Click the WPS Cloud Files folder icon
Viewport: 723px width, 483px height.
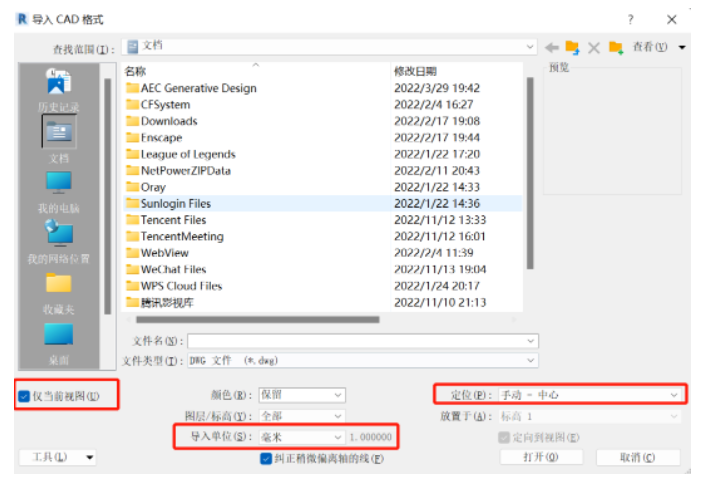click(x=133, y=285)
